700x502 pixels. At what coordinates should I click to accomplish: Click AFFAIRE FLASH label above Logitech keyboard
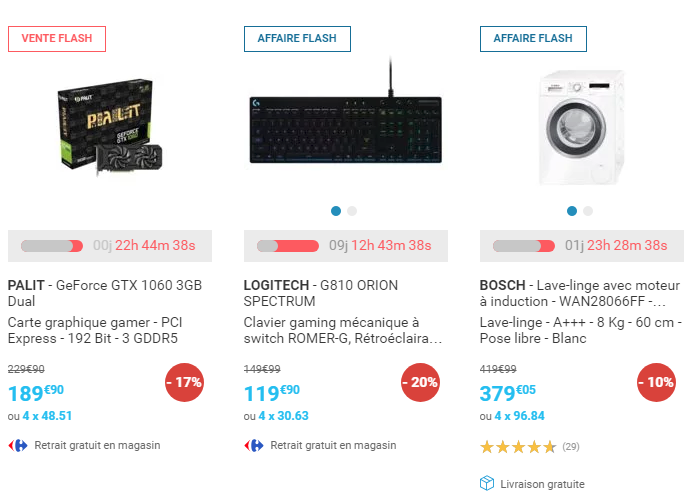point(297,39)
